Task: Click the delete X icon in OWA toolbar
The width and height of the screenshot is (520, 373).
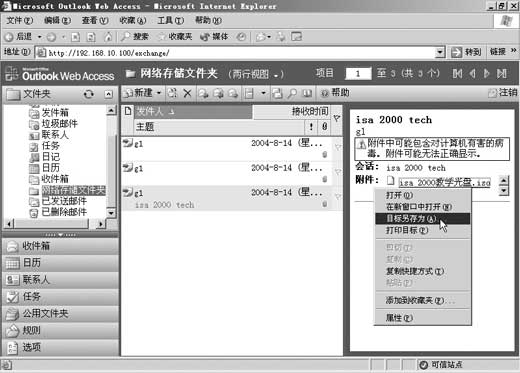Action: [188, 93]
